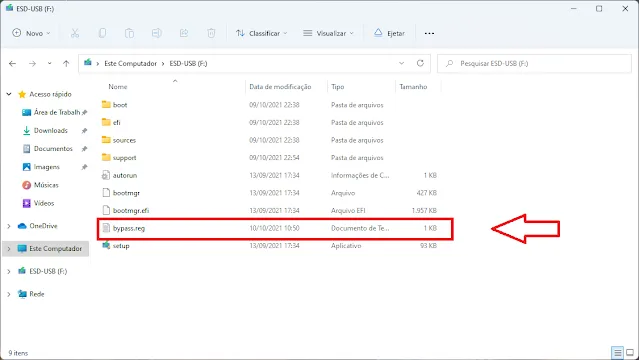The height and width of the screenshot is (360, 639).
Task: Select the setup file name
Action: (x=121, y=246)
